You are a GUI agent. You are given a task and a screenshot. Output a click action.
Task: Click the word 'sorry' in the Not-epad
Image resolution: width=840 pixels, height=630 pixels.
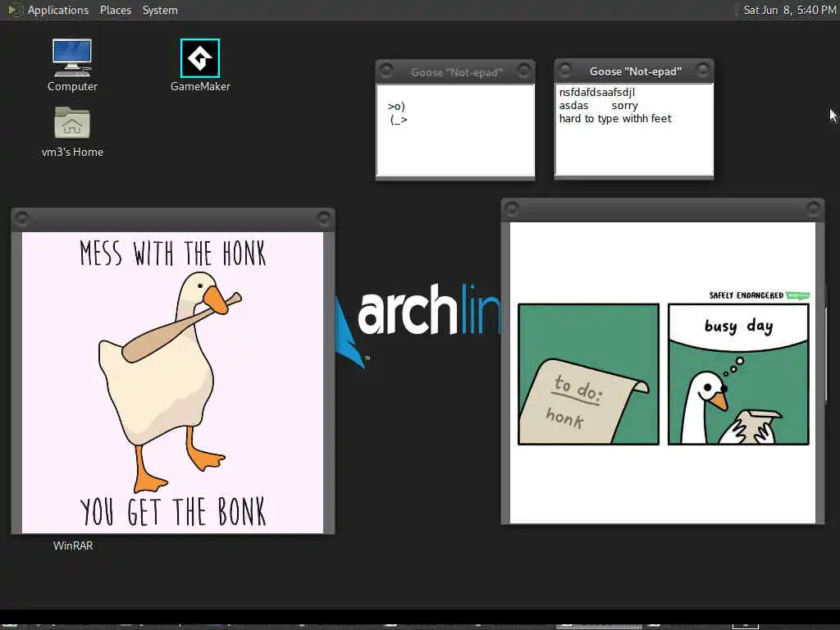[624, 106]
